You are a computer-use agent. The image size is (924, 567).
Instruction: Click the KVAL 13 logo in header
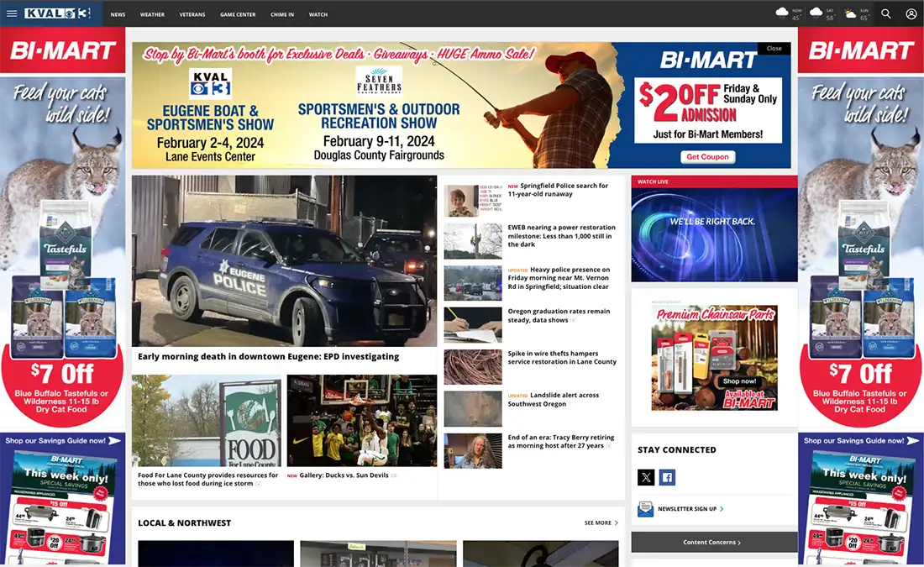pyautogui.click(x=58, y=13)
